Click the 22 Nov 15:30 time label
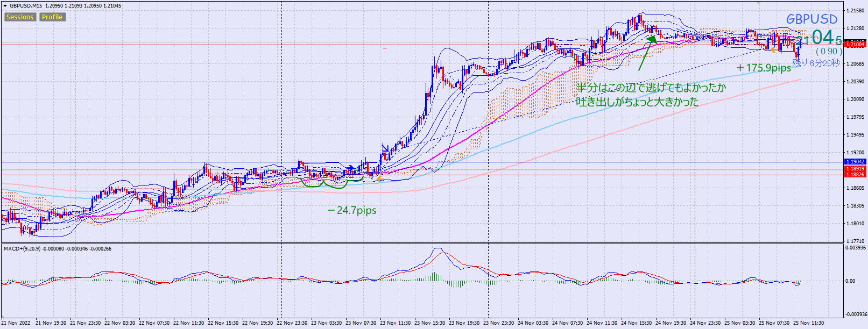Image resolution: width=868 pixels, height=329 pixels. [223, 323]
